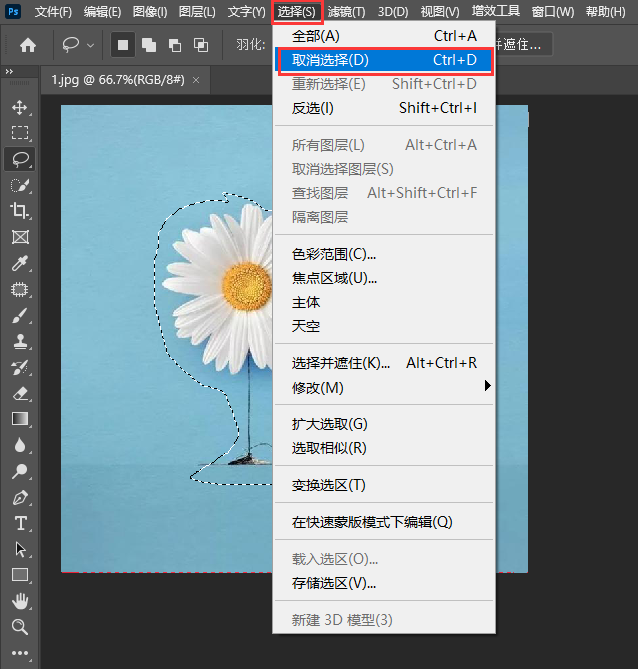Select the Eyedropper tool
The height and width of the screenshot is (669, 638).
point(20,263)
